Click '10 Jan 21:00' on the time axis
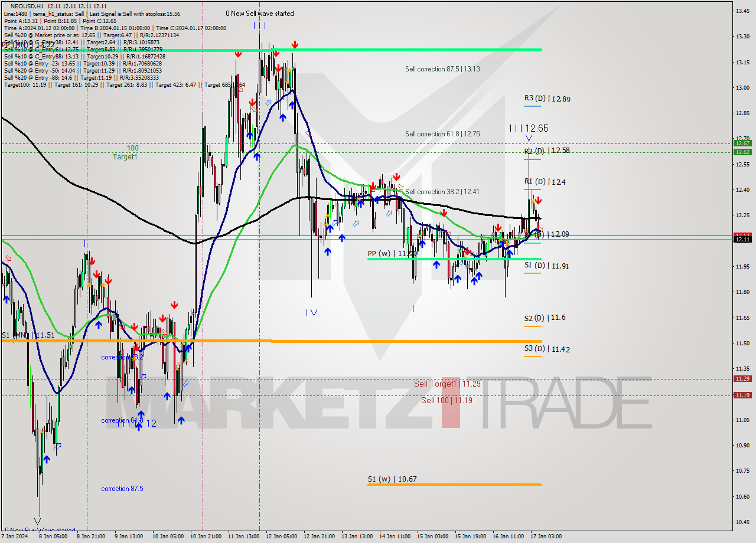Image resolution: width=756 pixels, height=543 pixels. pyautogui.click(x=207, y=537)
